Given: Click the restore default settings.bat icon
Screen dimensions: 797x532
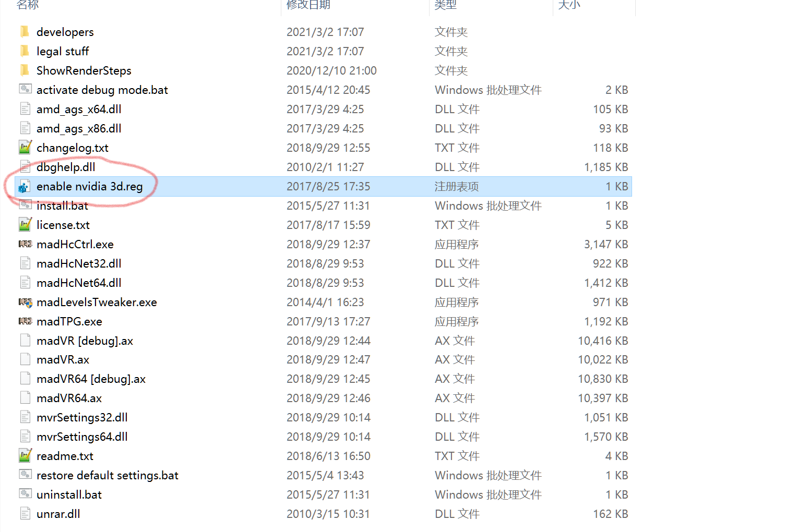Looking at the screenshot, I should click(25, 475).
